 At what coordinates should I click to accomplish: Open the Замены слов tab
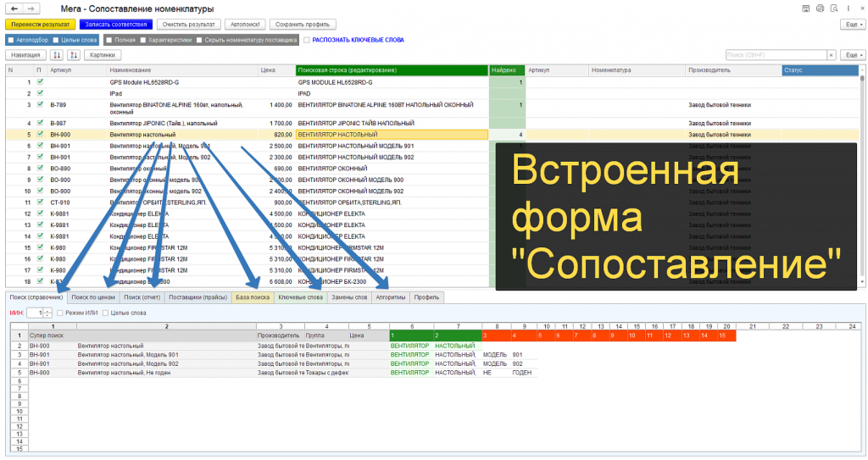click(x=349, y=297)
